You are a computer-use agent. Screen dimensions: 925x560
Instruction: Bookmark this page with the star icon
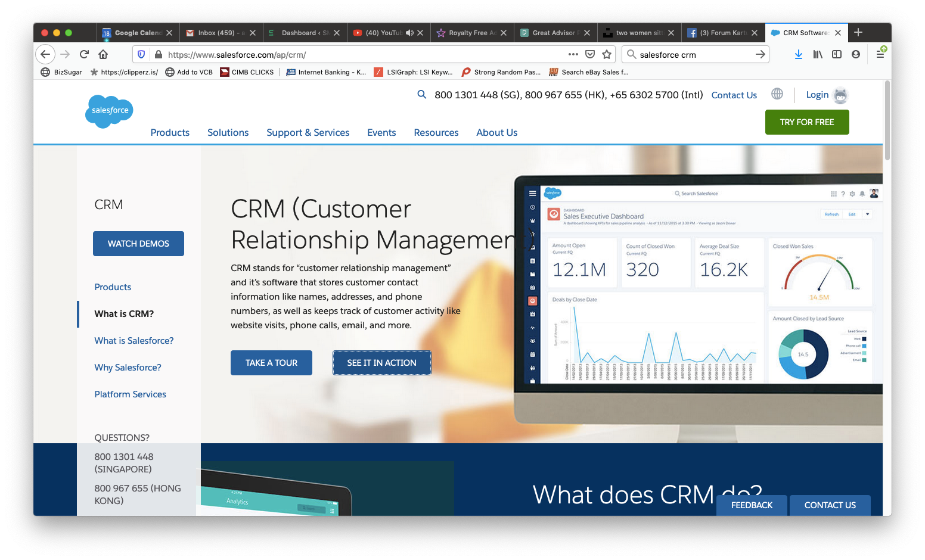(x=607, y=54)
